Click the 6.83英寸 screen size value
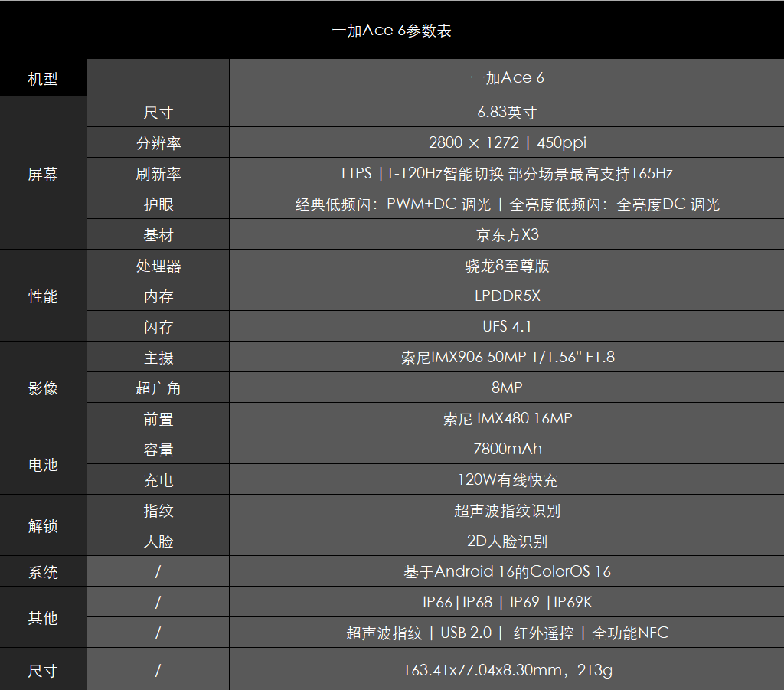This screenshot has width=784, height=690. [x=507, y=113]
